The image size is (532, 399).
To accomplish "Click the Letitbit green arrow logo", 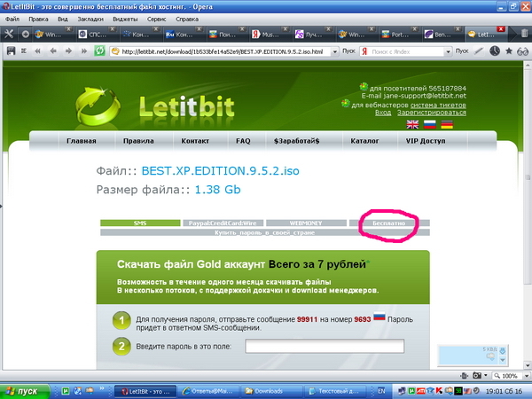I will [x=98, y=106].
